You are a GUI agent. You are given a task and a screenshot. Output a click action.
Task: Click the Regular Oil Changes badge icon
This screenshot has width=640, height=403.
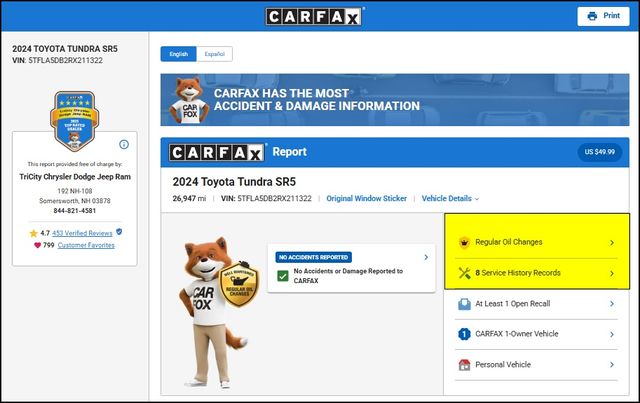464,243
